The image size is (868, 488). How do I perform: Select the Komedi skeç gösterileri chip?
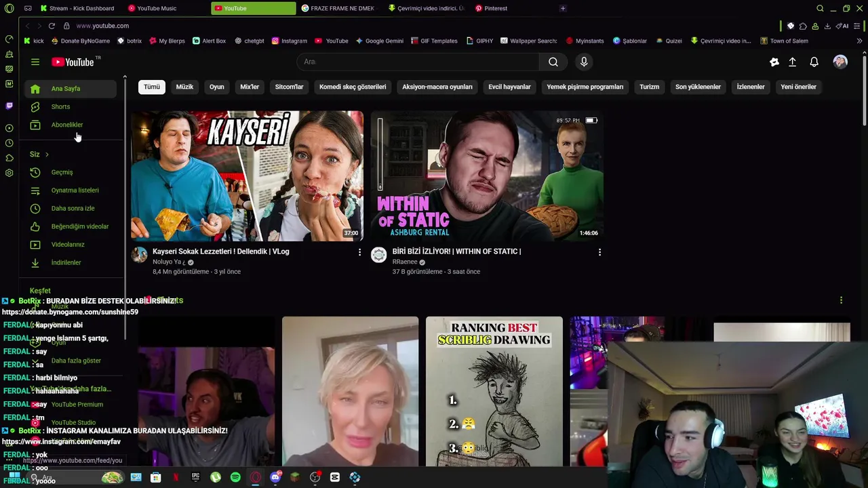pyautogui.click(x=353, y=87)
